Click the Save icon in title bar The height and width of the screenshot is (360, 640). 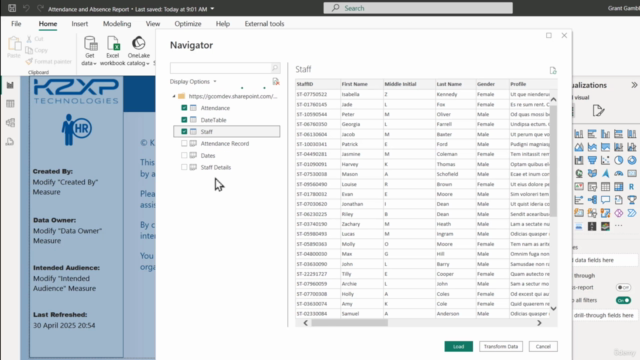click(12, 8)
